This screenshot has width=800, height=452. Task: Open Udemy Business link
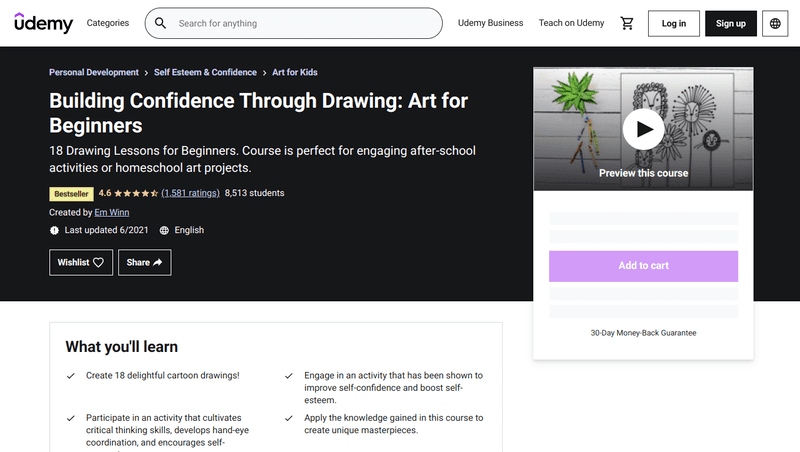490,23
